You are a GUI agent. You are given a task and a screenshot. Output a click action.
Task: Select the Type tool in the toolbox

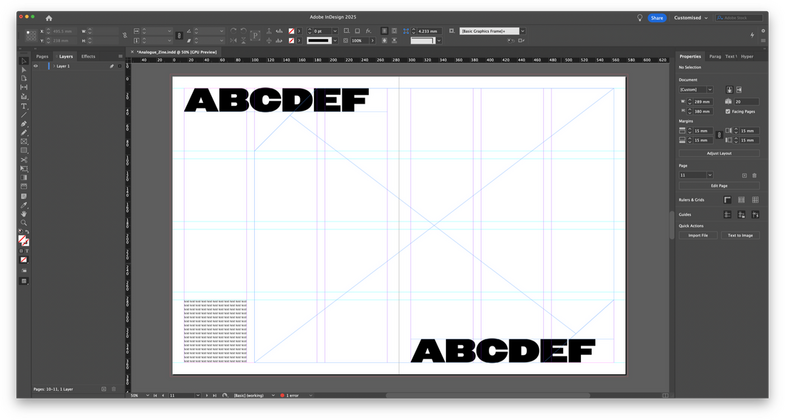pos(24,106)
